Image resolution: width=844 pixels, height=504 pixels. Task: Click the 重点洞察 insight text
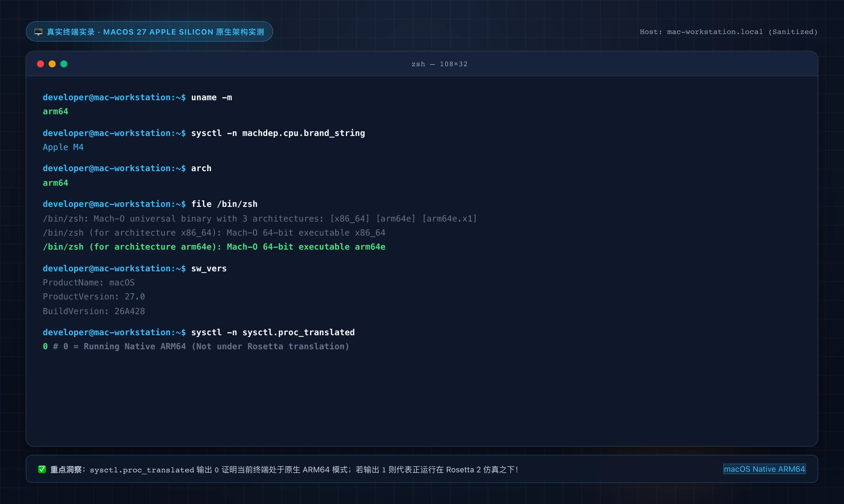(284, 469)
